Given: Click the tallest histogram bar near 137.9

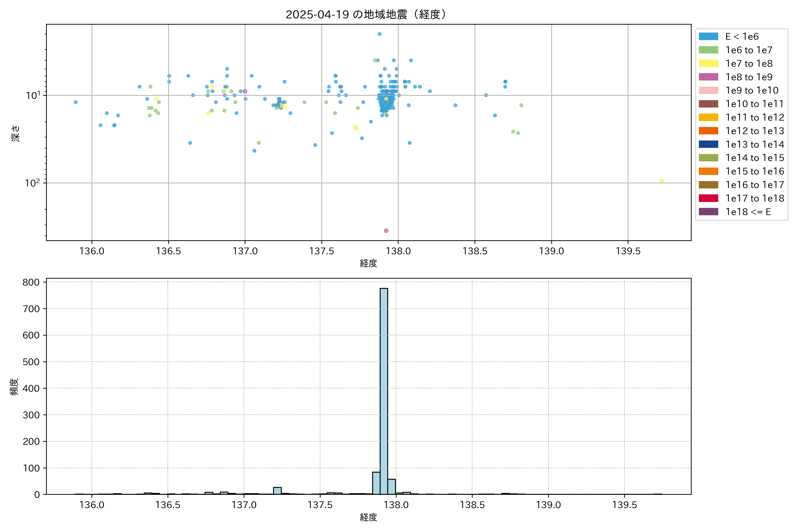Looking at the screenshot, I should [x=384, y=390].
